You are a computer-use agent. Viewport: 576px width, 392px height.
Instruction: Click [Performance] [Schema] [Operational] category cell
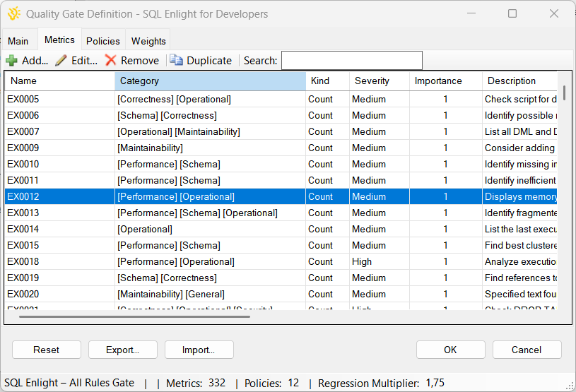pos(210,213)
